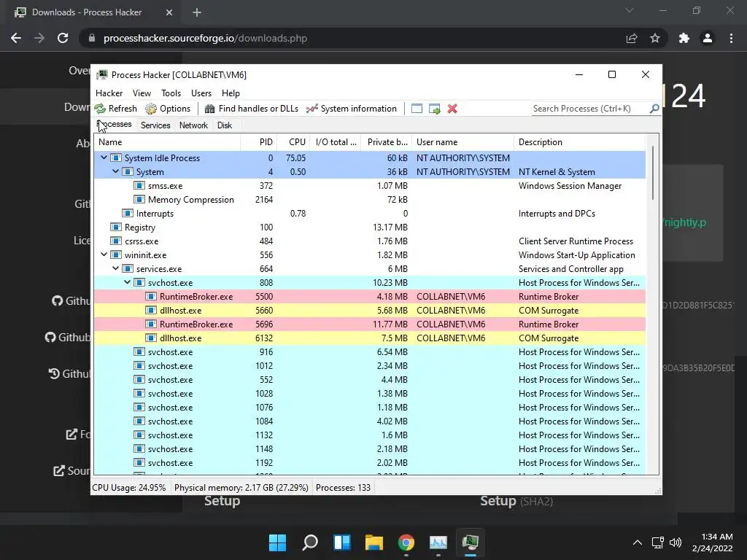Open Options via the gear icon
Screen dimensions: 747x560
click(151, 109)
